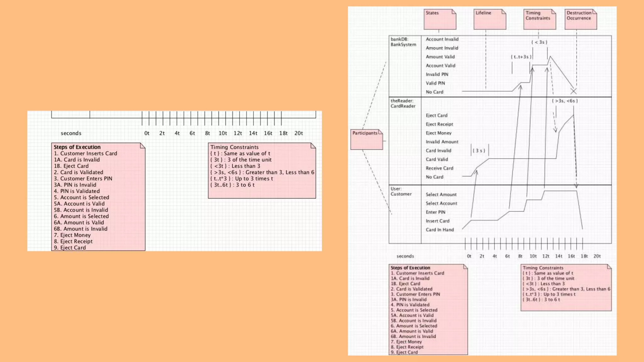Click the { t..t+3s } constraint label
Image resolution: width=644 pixels, height=362 pixels.
[x=521, y=57]
